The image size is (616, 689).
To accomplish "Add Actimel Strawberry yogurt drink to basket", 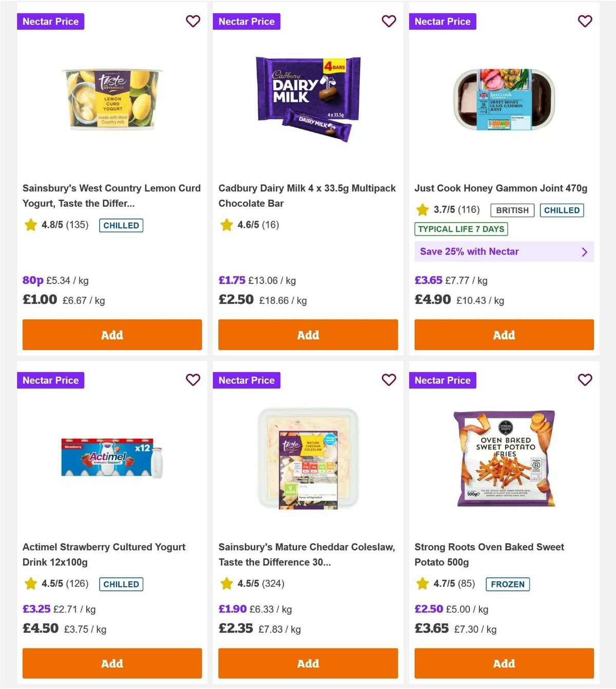I will click(111, 663).
